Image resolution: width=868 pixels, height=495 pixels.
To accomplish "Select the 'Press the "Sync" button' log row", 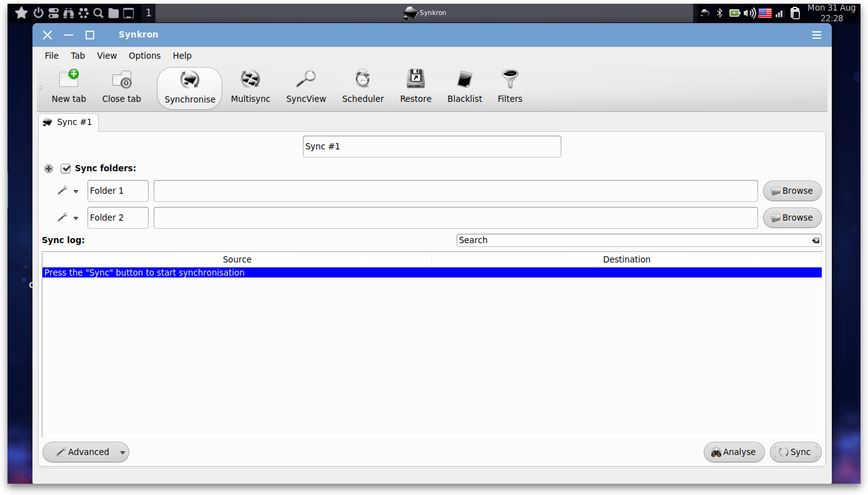I will pos(432,272).
